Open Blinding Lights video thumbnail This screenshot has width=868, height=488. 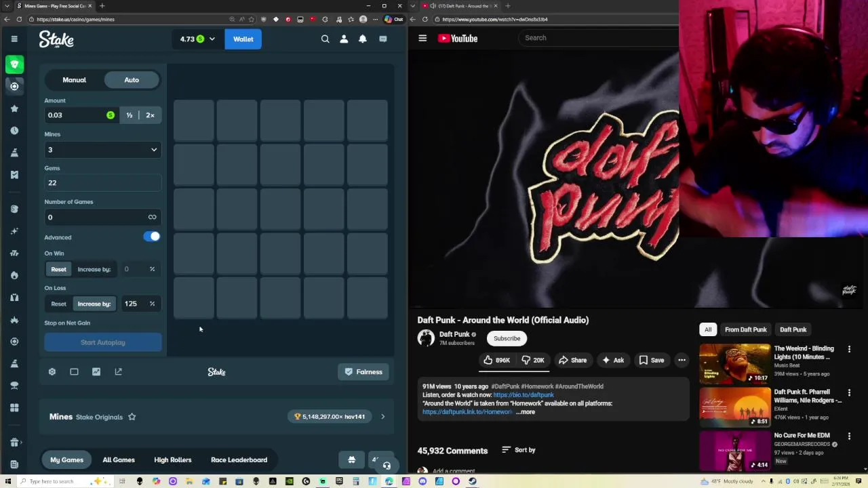(735, 363)
